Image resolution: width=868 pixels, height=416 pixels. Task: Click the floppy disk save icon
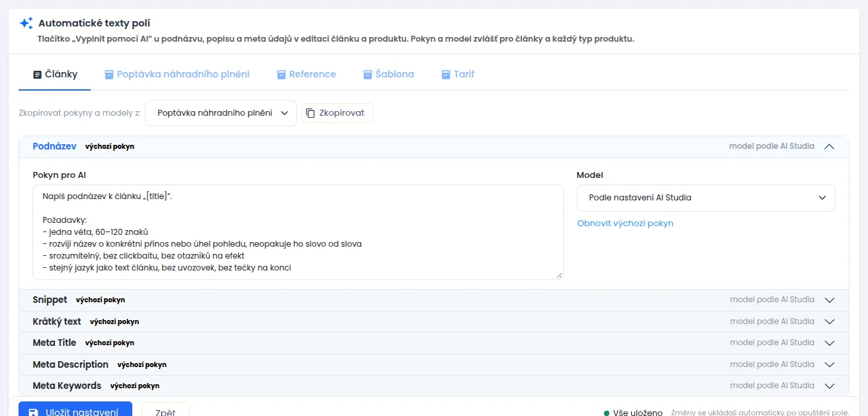33,413
